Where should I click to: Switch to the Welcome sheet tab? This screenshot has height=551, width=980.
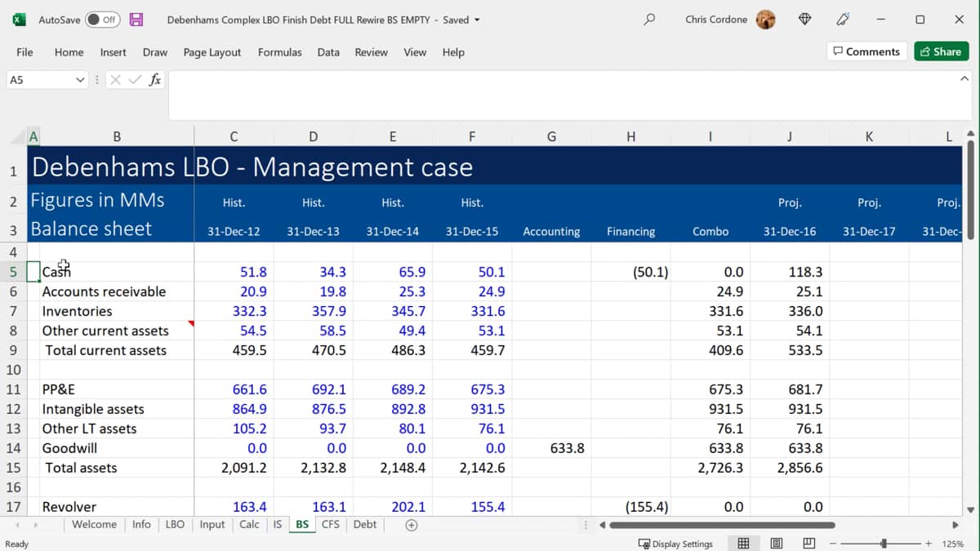click(x=94, y=525)
